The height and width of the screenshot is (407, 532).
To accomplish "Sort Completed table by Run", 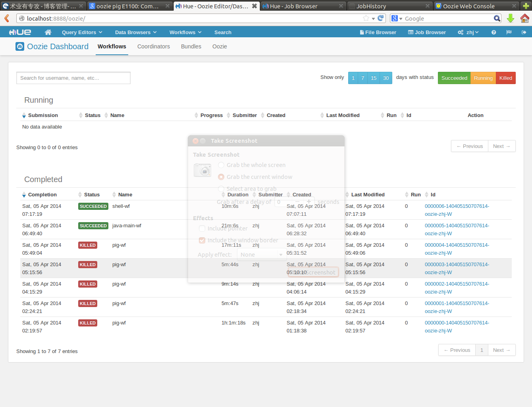I will pos(413,194).
